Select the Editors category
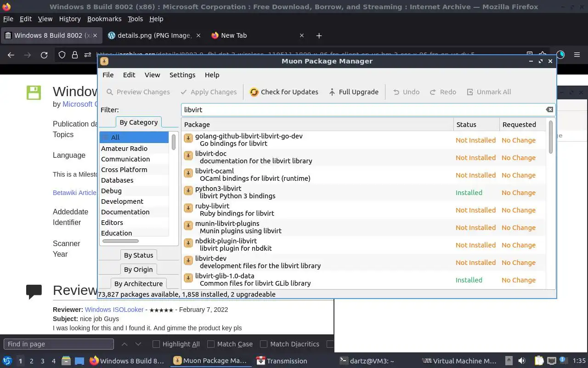The height and width of the screenshot is (368, 588). point(134,223)
